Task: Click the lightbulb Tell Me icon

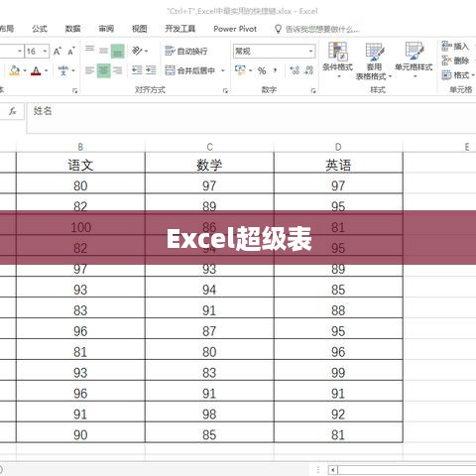Action: pyautogui.click(x=278, y=29)
